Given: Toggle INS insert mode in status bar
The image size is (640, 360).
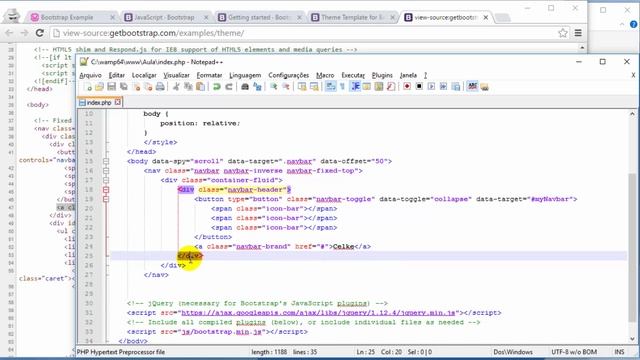Looking at the screenshot, I should (619, 352).
